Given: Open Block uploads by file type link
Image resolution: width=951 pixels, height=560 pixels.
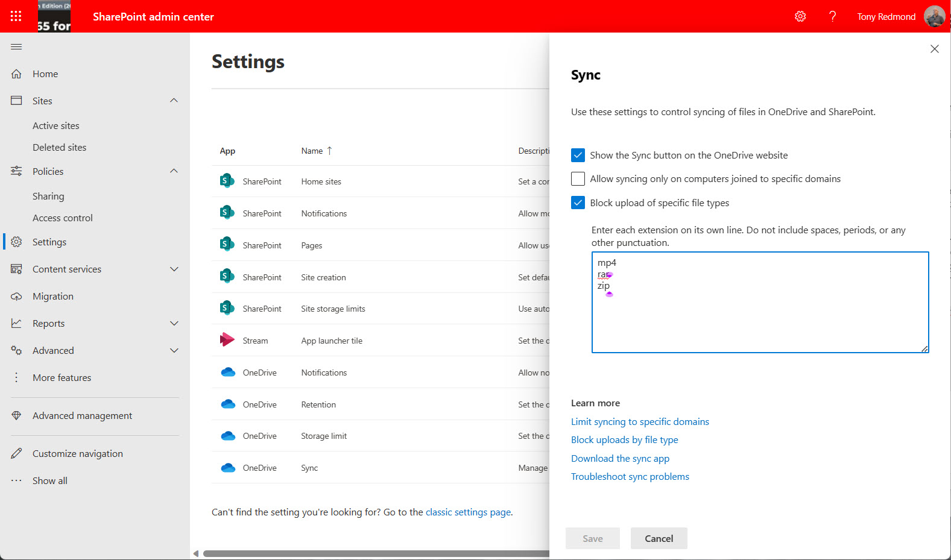Looking at the screenshot, I should coord(624,440).
